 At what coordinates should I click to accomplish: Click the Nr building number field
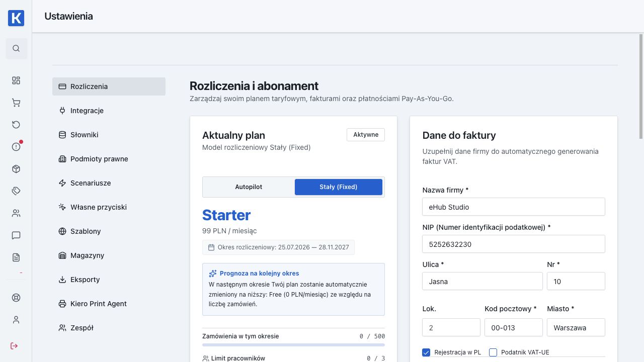[576, 281]
